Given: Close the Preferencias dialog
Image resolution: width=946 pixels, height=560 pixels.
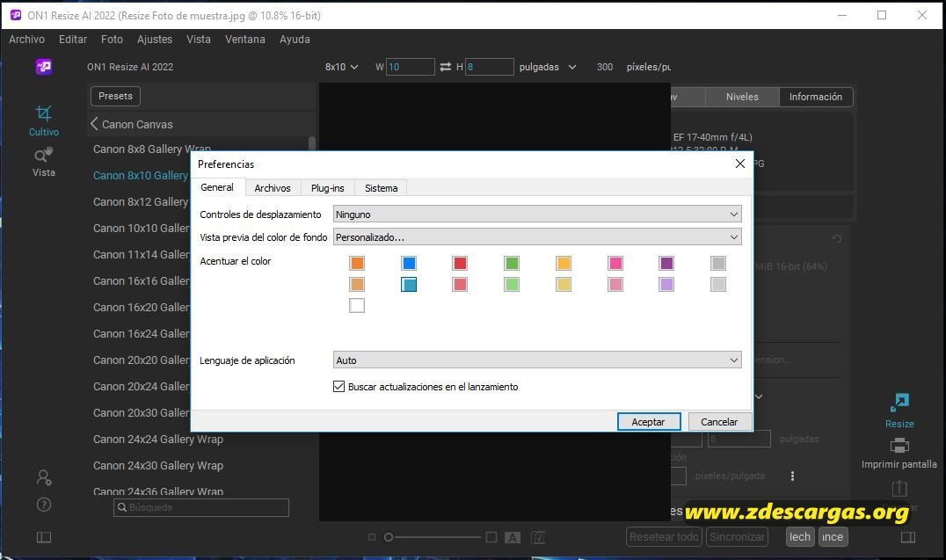Looking at the screenshot, I should click(740, 164).
